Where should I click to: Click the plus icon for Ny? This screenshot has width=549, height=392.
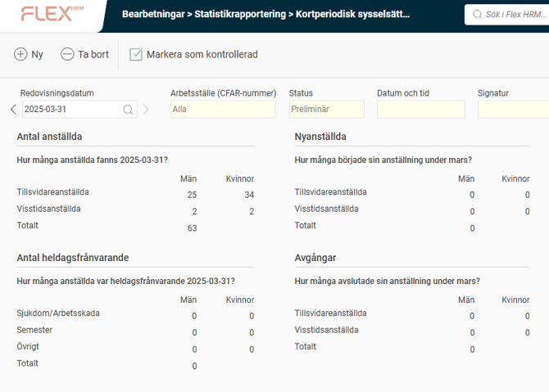click(20, 54)
